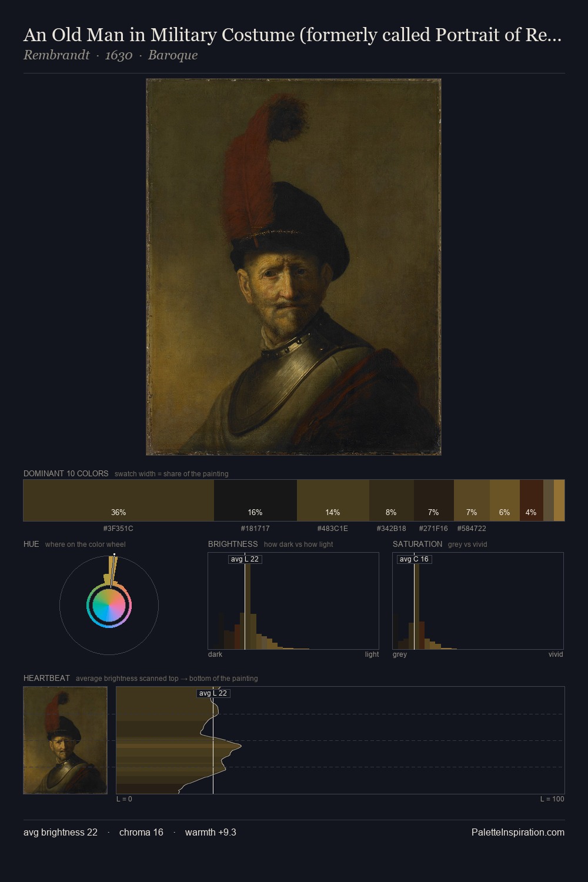Click the 'L = 0' axis label
The width and height of the screenshot is (588, 882).
124,799
